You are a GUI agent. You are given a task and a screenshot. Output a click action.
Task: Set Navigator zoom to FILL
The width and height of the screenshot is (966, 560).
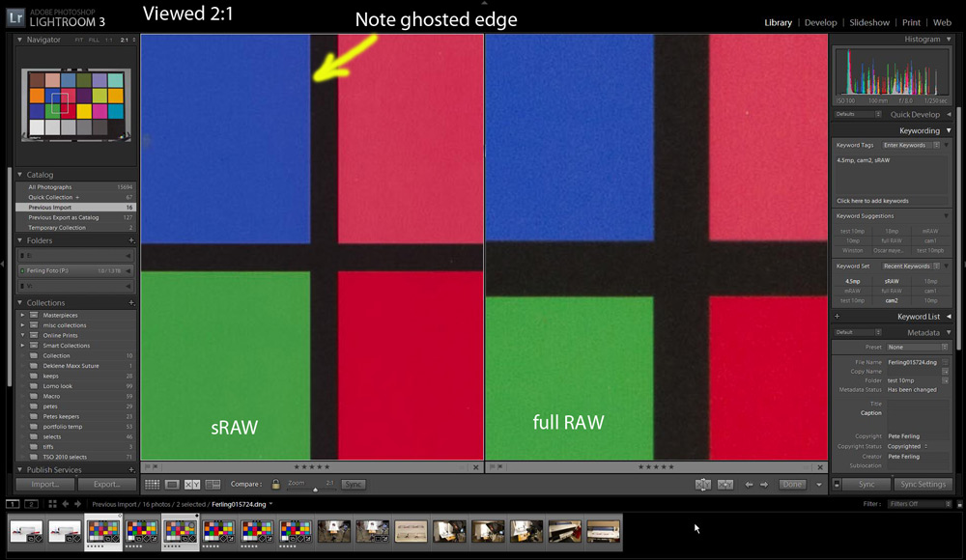95,40
